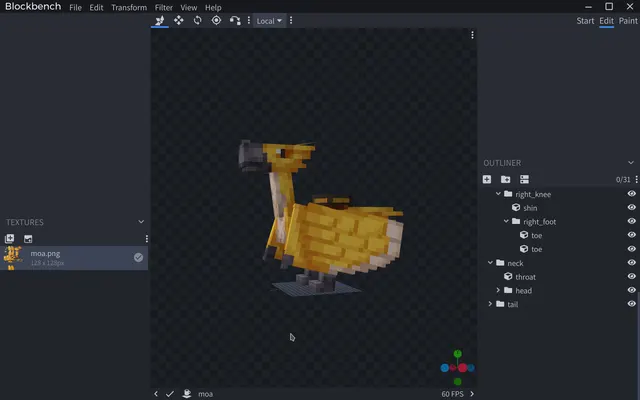Viewport: 640px width, 400px height.
Task: Hide the tail group
Action: click(x=631, y=304)
